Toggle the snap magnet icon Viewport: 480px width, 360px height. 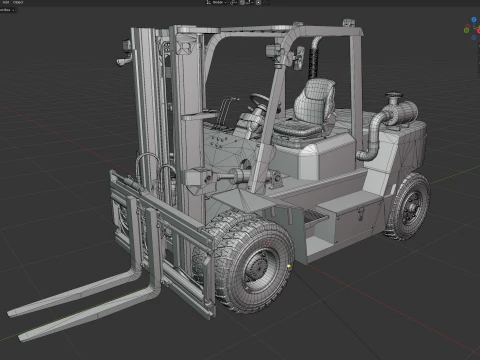pos(242,2)
